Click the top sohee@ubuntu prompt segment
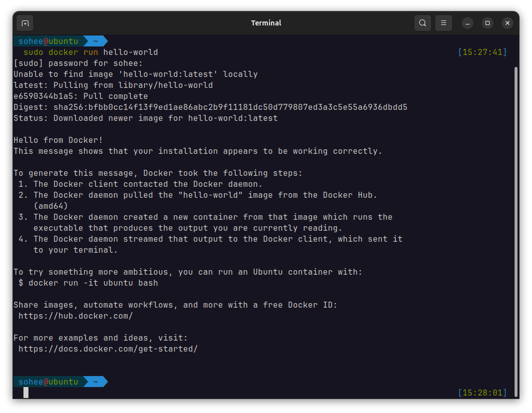Viewport: 532px width, 413px height. (x=48, y=41)
